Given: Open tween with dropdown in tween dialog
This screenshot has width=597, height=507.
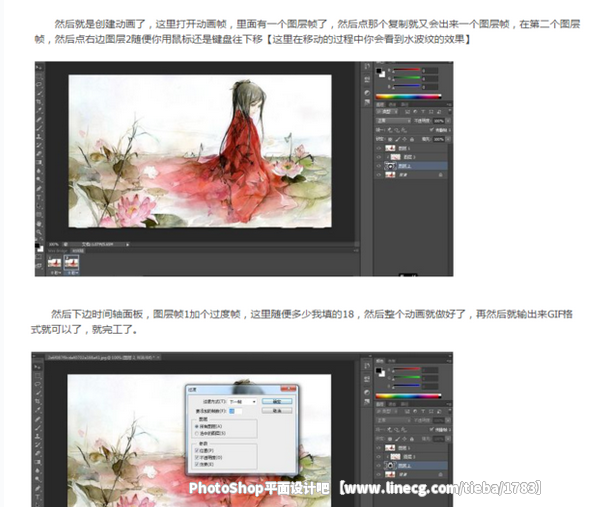Looking at the screenshot, I should click(243, 402).
